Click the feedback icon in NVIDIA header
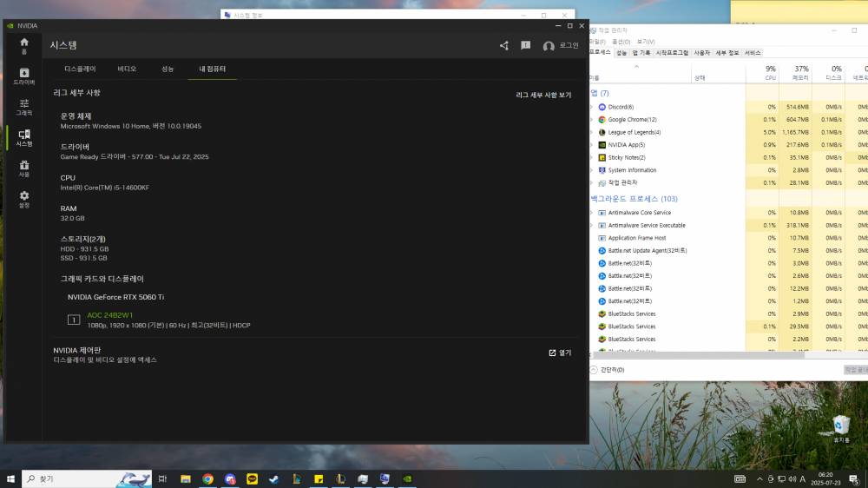The height and width of the screenshot is (488, 868). tap(525, 45)
